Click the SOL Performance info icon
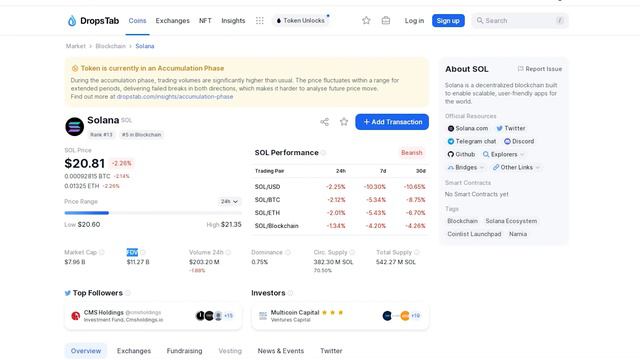 [x=323, y=153]
